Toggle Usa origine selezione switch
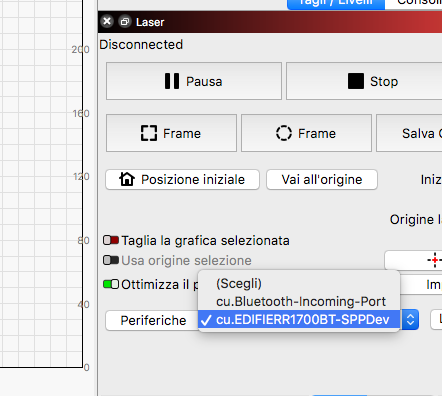 click(x=111, y=260)
